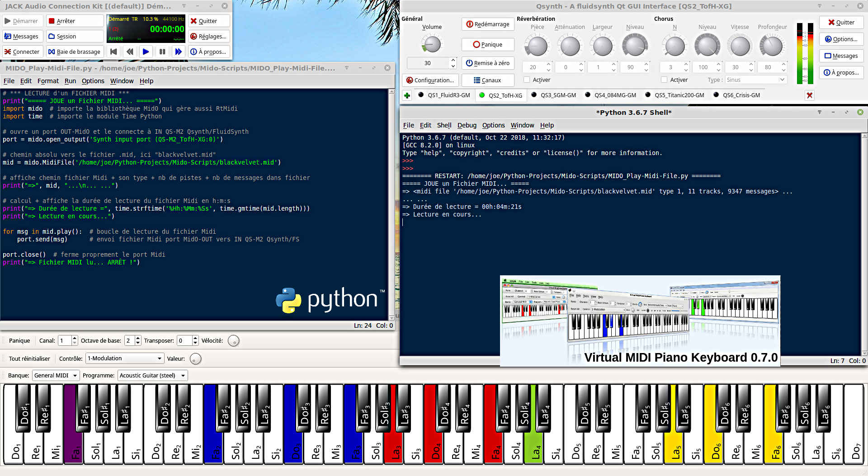Open the Chorus Type Sinus dropdown

point(755,80)
